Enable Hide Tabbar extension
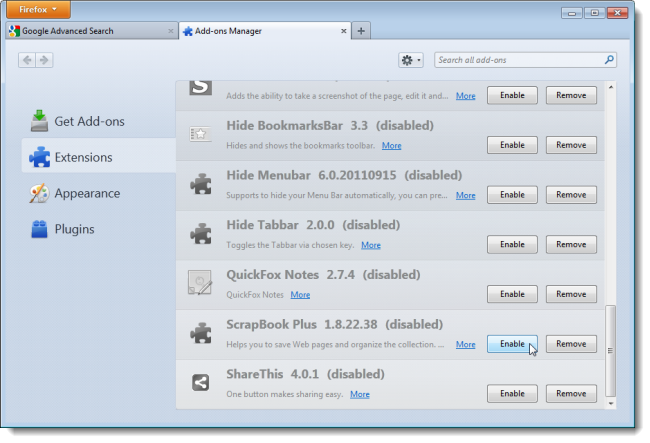The image size is (650, 443). point(512,244)
